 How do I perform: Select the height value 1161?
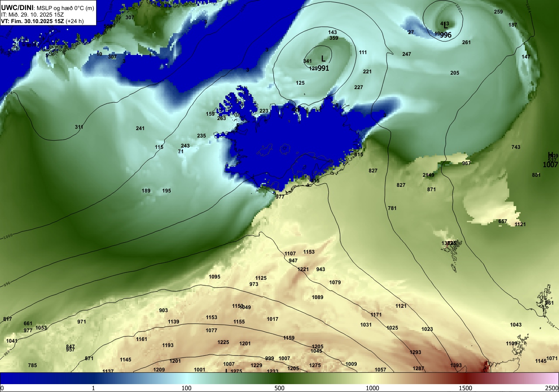tap(141, 339)
